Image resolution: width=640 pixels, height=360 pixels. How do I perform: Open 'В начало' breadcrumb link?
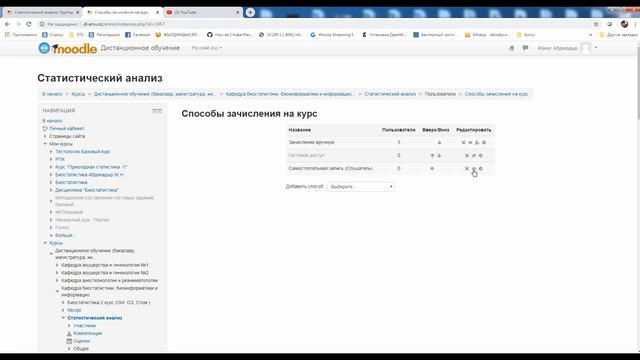point(52,94)
